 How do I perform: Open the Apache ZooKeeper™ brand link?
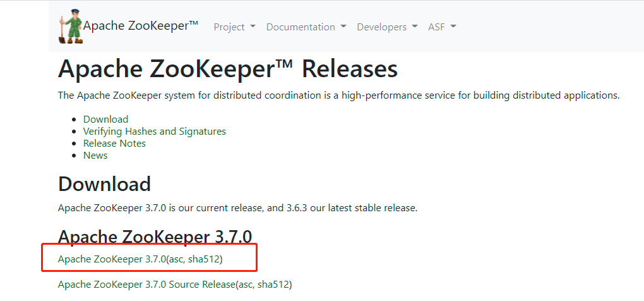click(141, 26)
